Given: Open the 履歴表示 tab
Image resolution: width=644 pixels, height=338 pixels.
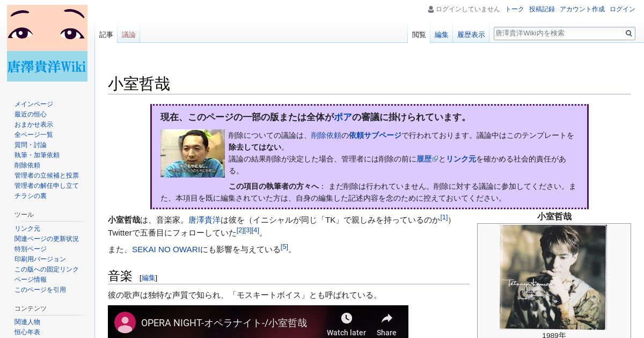Looking at the screenshot, I should (471, 35).
